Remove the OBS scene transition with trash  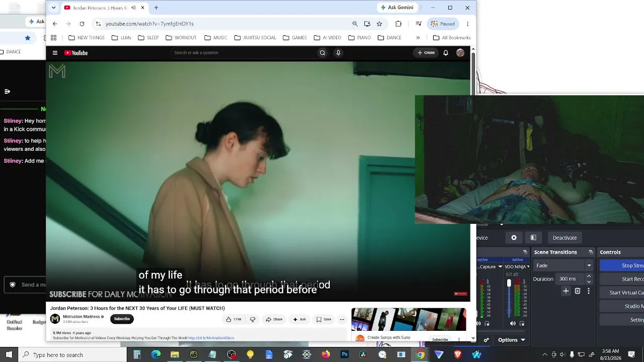point(578,291)
